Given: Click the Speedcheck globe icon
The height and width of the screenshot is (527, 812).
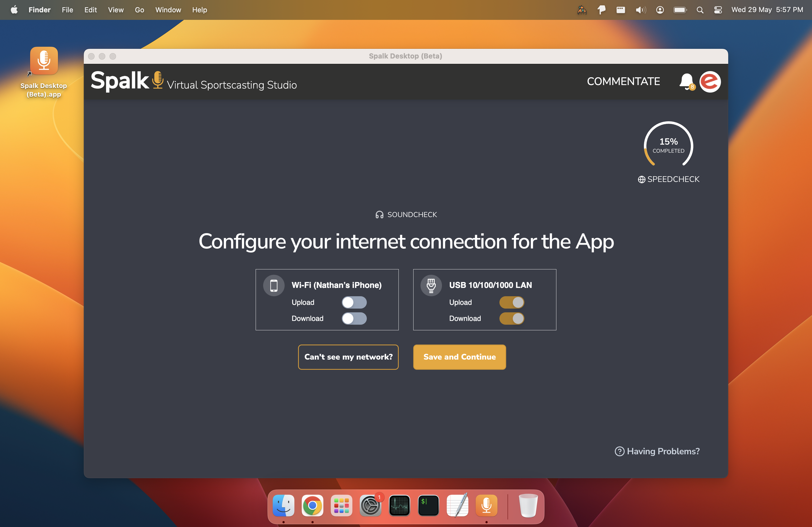Looking at the screenshot, I should click(x=641, y=179).
